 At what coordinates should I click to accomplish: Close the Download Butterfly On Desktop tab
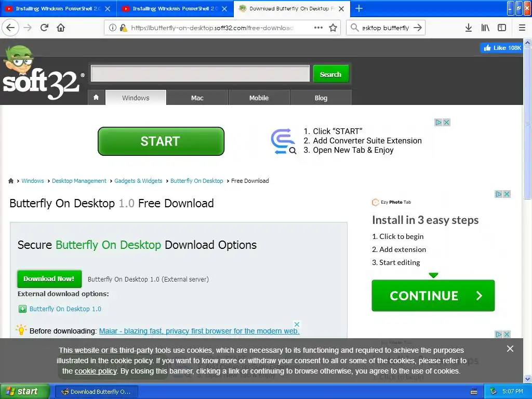(342, 9)
